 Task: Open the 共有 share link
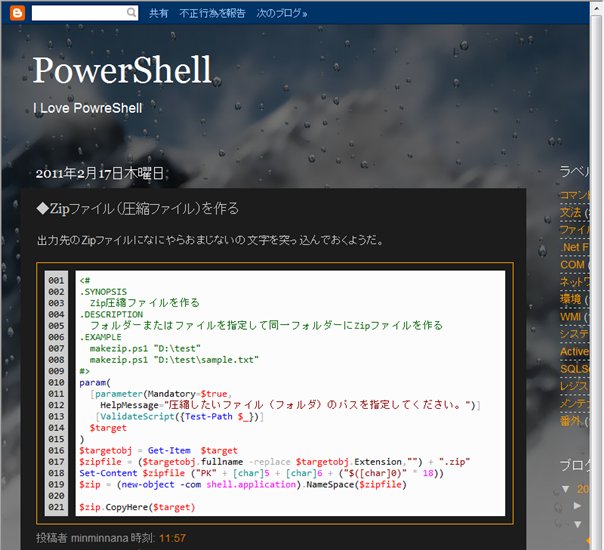pyautogui.click(x=159, y=13)
